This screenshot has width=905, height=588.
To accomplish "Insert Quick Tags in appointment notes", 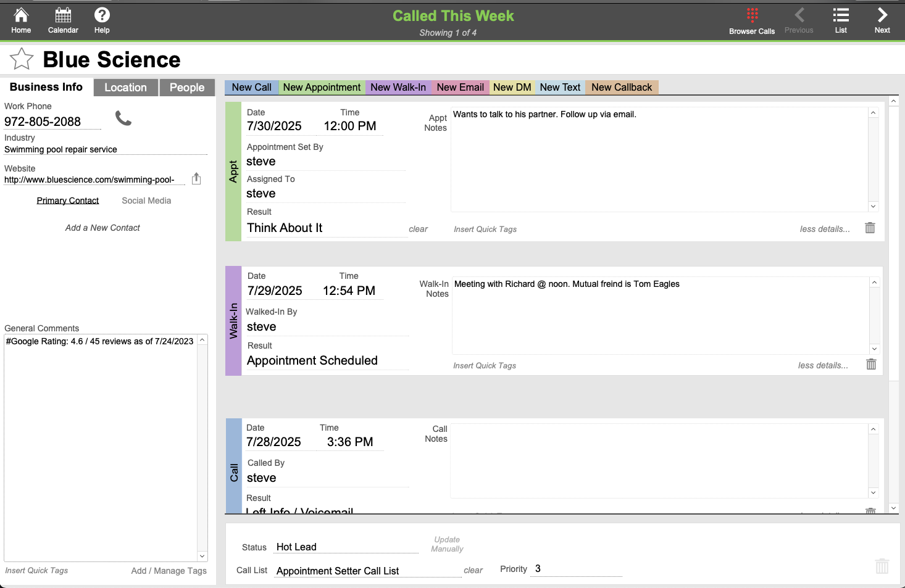I will point(485,229).
